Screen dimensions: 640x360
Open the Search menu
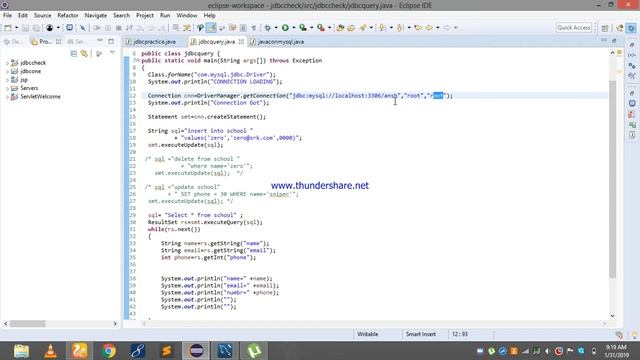pyautogui.click(x=121, y=16)
